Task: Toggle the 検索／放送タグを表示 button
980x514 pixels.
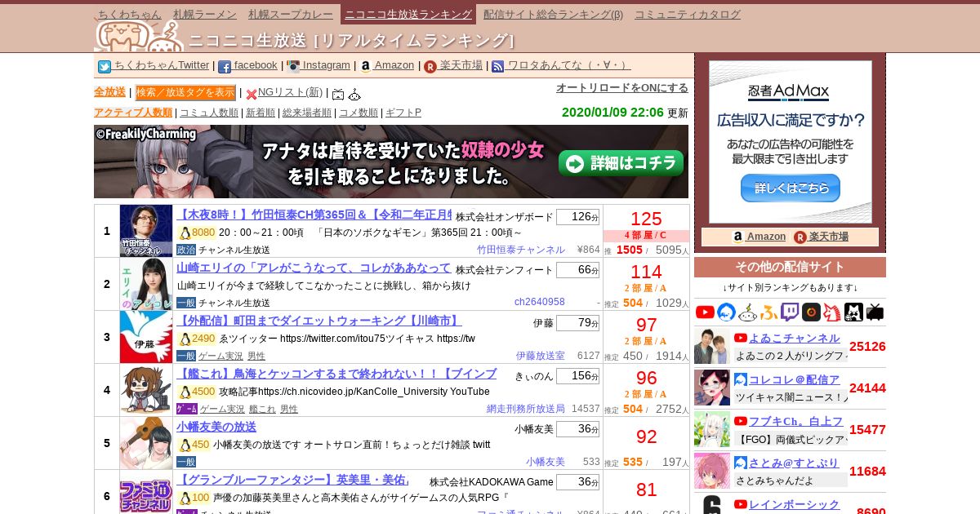Action: (x=185, y=92)
